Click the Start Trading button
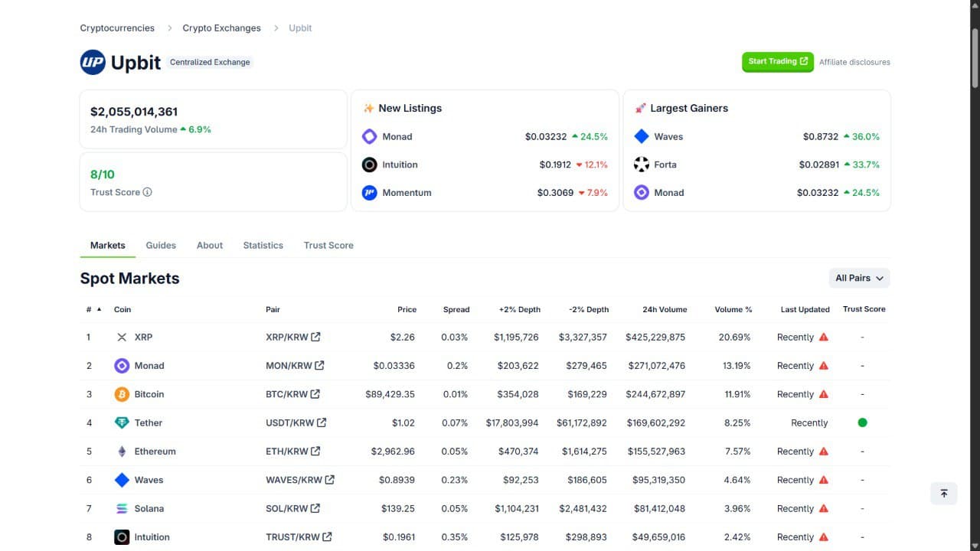Image resolution: width=980 pixels, height=551 pixels. click(778, 62)
